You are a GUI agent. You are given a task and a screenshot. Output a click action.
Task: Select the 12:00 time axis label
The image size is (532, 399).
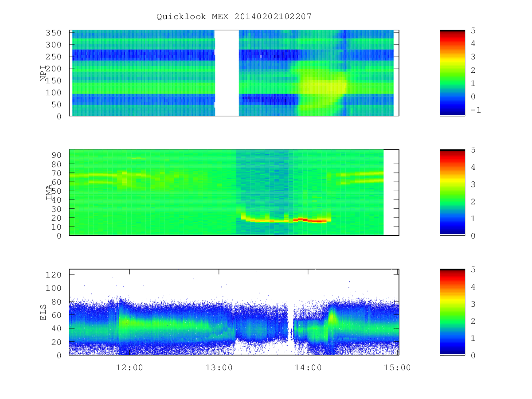129,367
